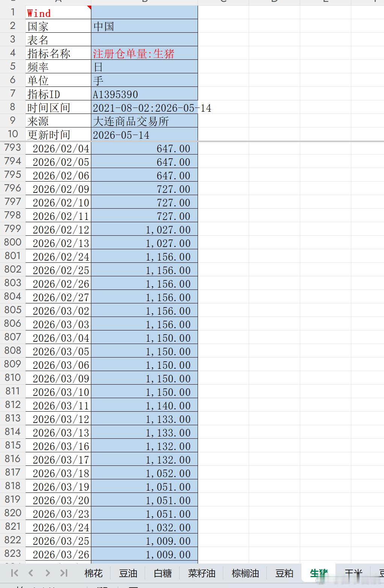This screenshot has height=588, width=384.
Task: Select value 1,052.00 for 2026/03/18
Action: [144, 473]
